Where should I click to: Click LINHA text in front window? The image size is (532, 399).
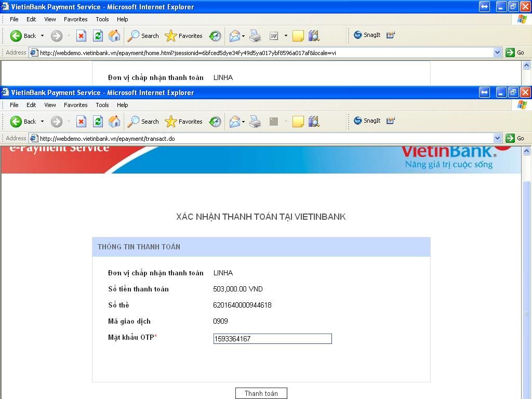[223, 273]
